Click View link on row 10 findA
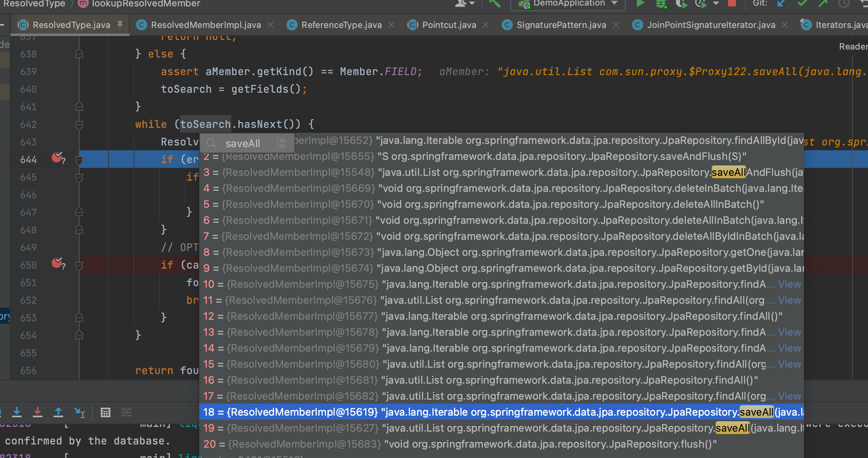The width and height of the screenshot is (868, 458). (x=789, y=284)
